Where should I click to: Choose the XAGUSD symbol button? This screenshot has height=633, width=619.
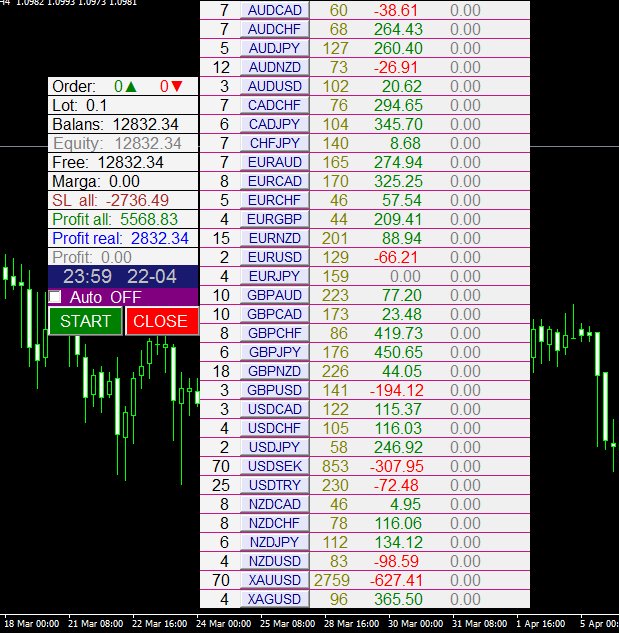(275, 599)
